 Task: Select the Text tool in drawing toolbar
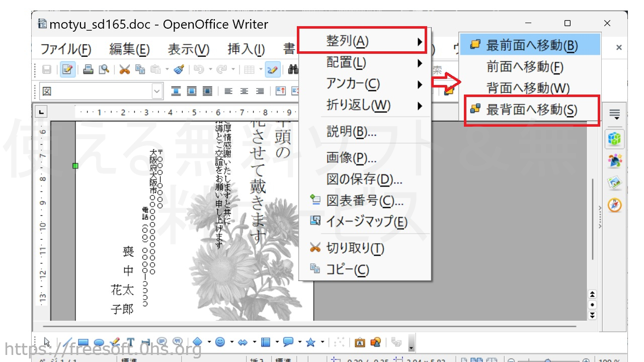pyautogui.click(x=130, y=342)
